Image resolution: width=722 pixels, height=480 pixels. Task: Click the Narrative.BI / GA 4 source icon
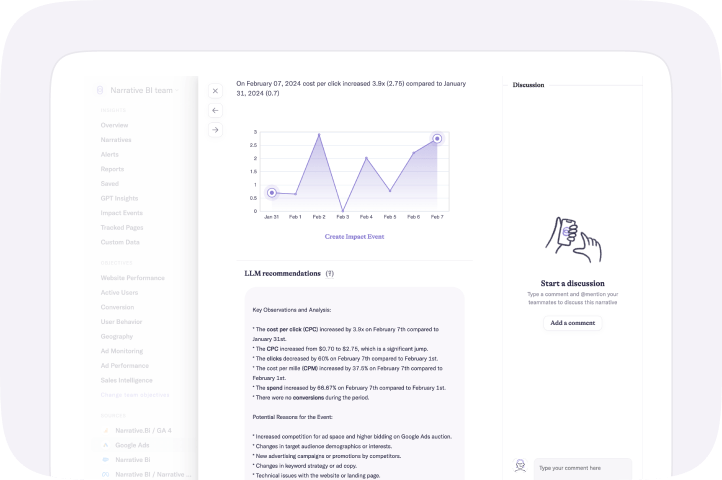(106, 430)
